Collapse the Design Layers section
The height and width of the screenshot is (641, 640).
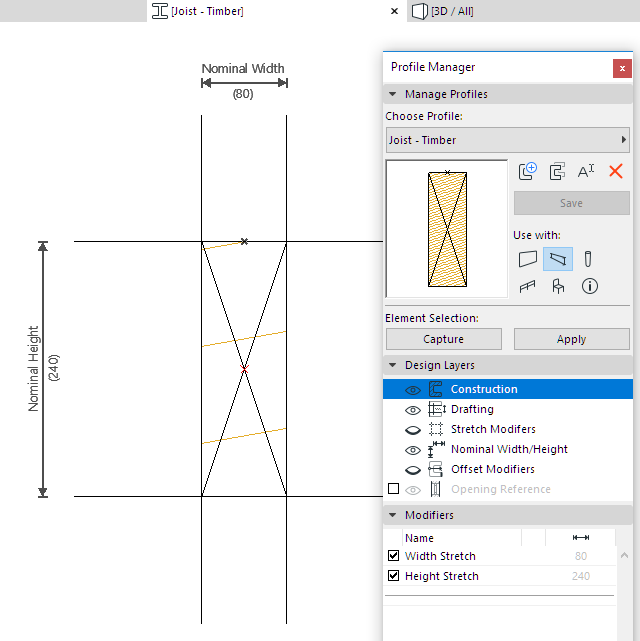coord(393,365)
